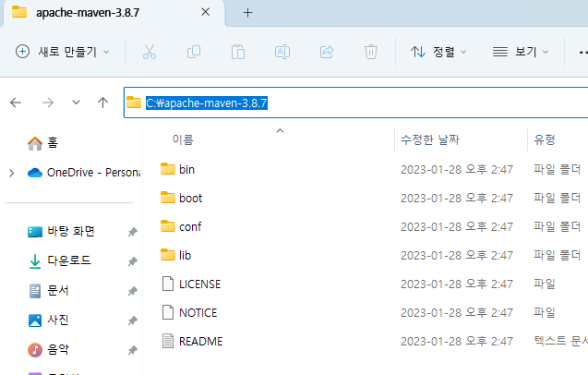This screenshot has width=588, height=375.
Task: Open the more options ellipsis menu
Action: click(x=582, y=52)
